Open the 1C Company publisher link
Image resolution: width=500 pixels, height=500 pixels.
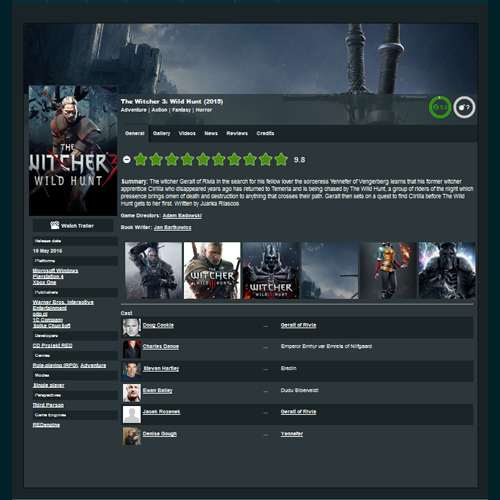click(x=48, y=320)
